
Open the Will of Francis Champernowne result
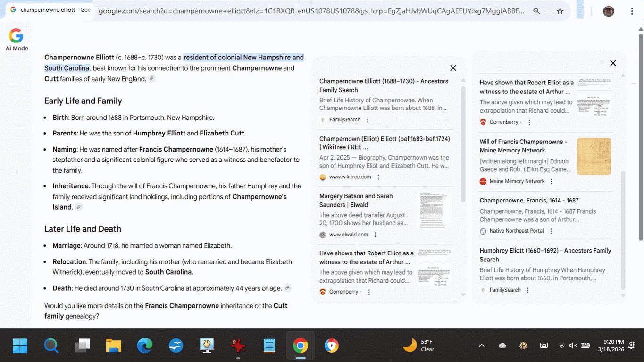[x=523, y=146]
